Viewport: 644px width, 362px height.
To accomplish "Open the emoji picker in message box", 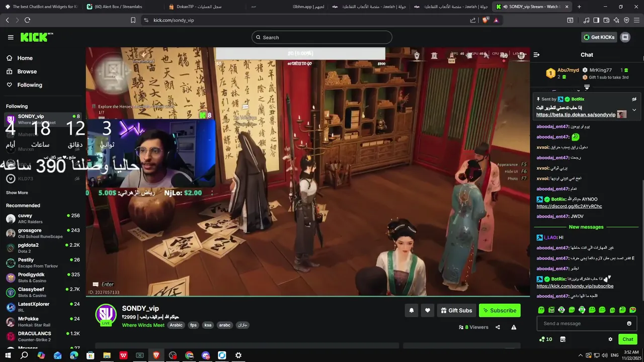I will pyautogui.click(x=629, y=323).
